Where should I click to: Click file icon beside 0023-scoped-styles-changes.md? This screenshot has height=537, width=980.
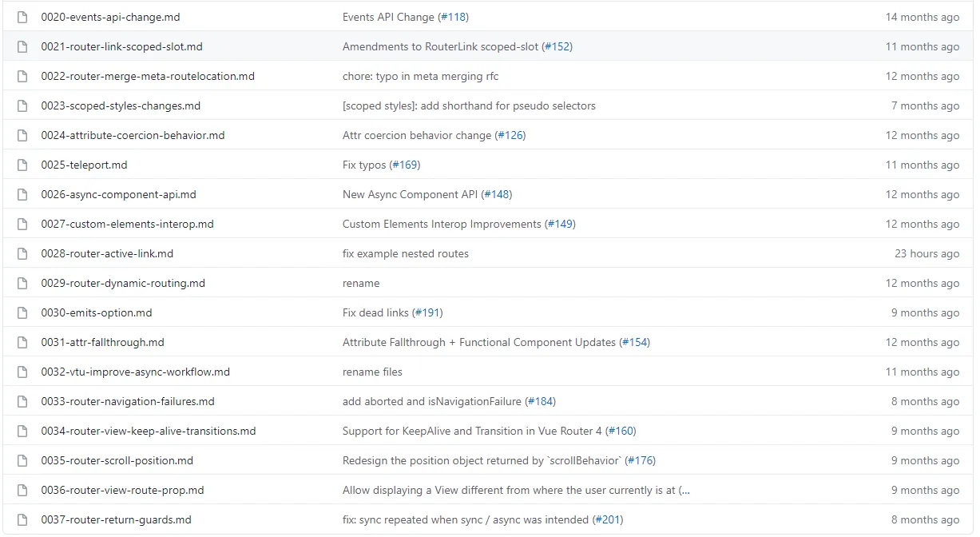click(22, 105)
